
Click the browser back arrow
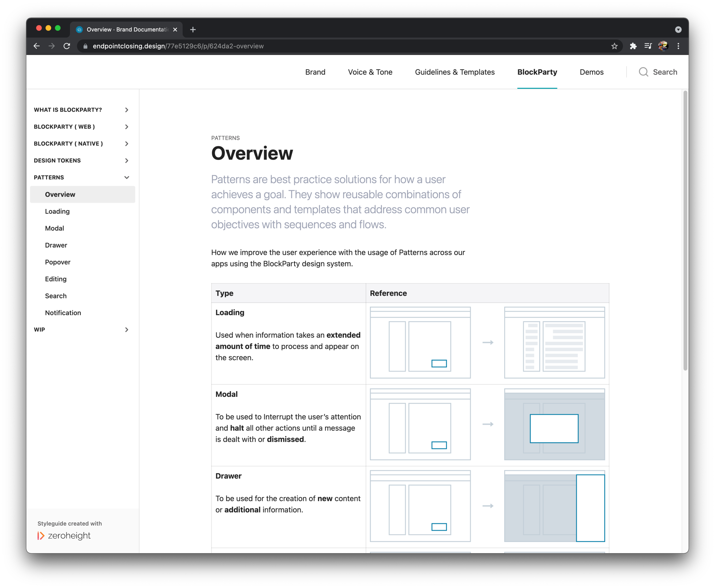(37, 46)
